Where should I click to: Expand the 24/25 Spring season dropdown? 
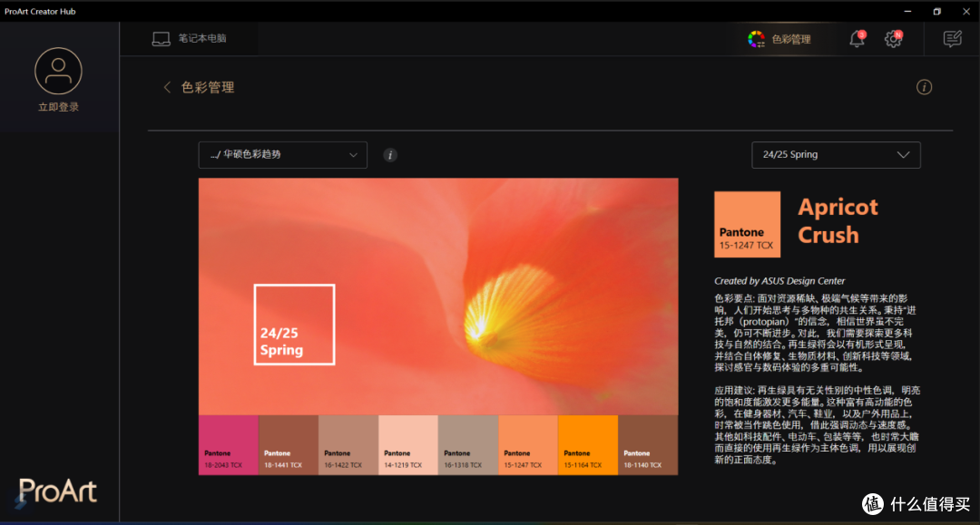click(x=836, y=155)
